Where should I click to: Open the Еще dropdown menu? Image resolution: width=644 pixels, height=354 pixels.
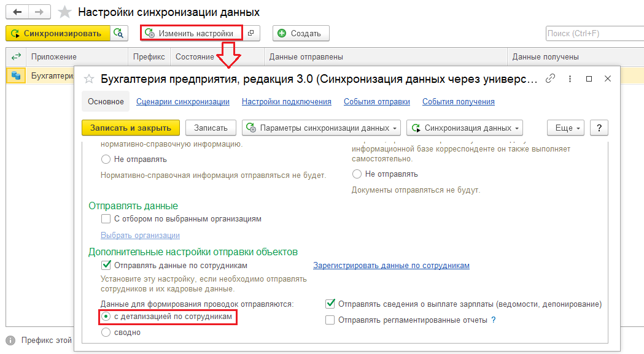click(x=565, y=128)
